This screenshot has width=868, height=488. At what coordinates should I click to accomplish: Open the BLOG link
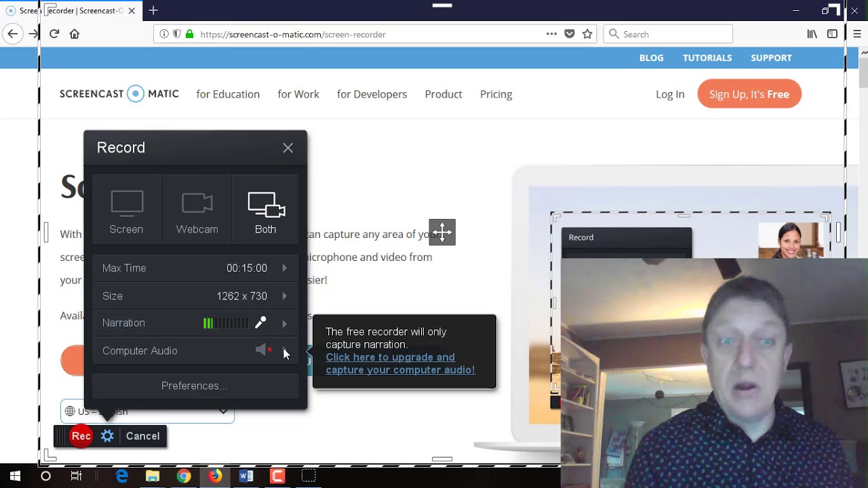coord(652,58)
